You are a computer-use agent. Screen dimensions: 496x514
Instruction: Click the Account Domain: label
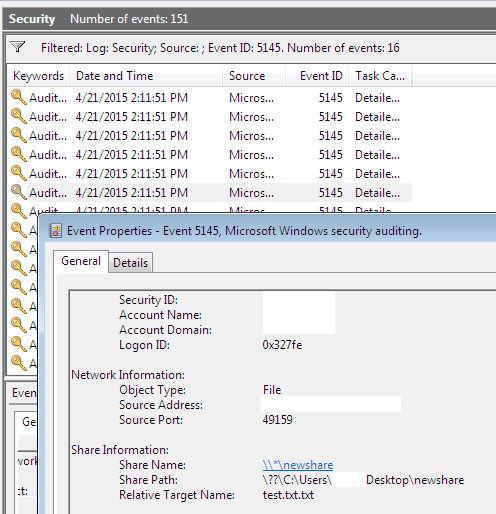click(x=165, y=330)
